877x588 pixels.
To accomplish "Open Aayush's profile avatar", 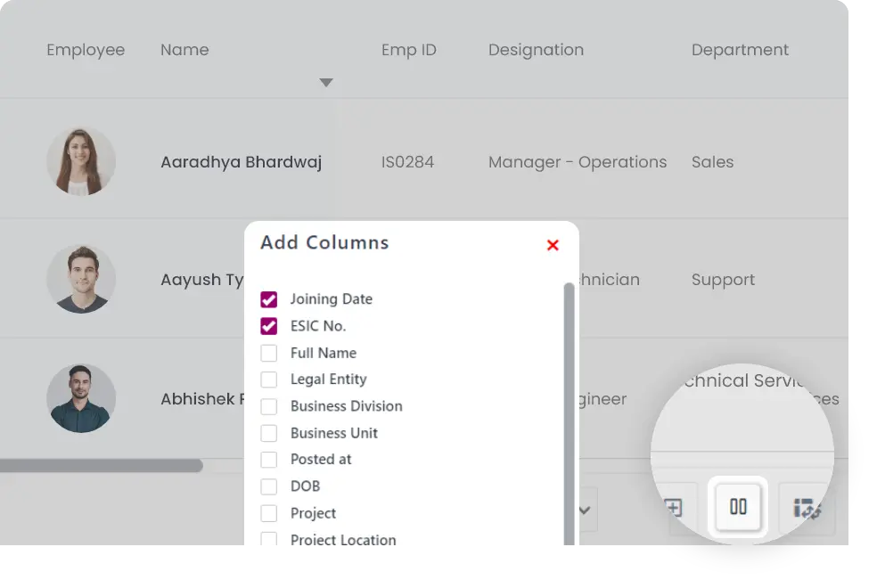I will [81, 279].
